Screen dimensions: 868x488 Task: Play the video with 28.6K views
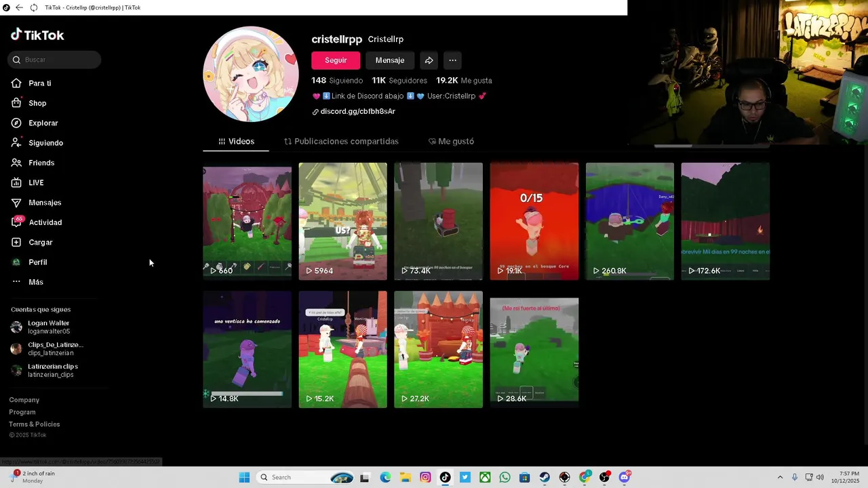point(534,350)
